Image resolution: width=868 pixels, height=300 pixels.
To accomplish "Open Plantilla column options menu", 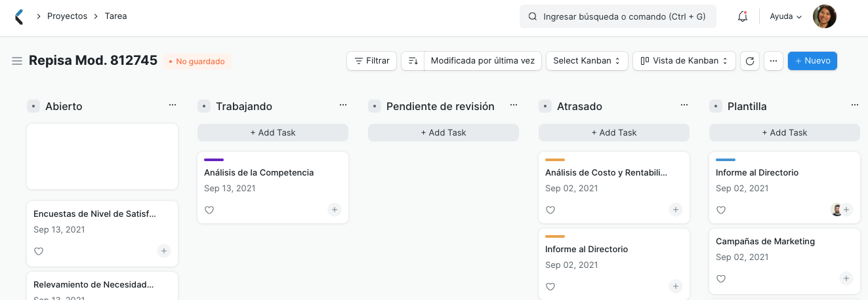I will click(855, 105).
